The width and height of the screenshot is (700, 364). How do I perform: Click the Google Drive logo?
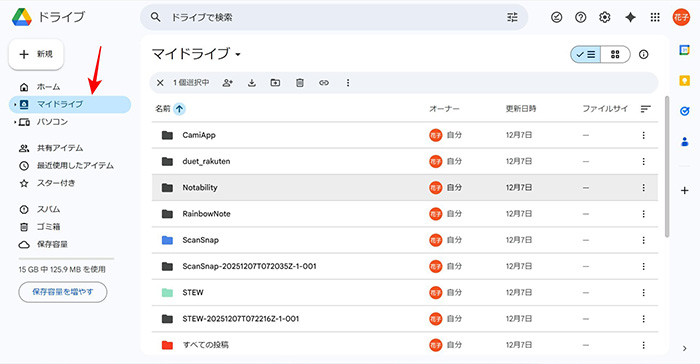click(21, 17)
